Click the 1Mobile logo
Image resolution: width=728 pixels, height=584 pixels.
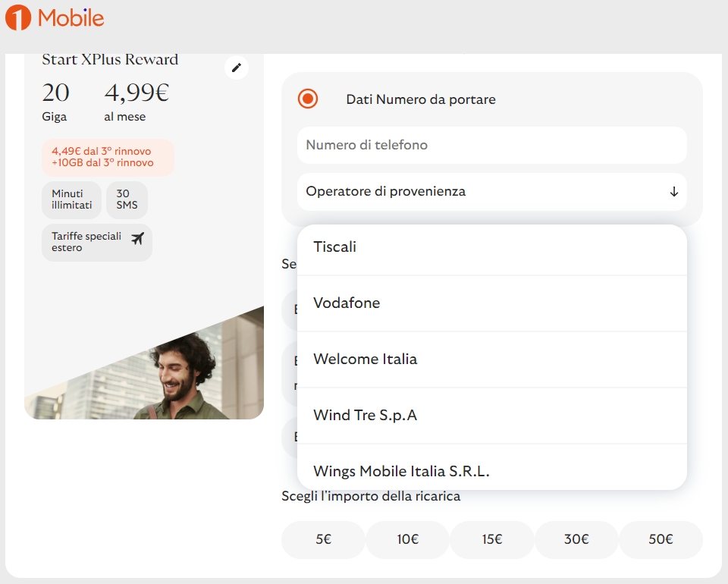click(x=55, y=18)
